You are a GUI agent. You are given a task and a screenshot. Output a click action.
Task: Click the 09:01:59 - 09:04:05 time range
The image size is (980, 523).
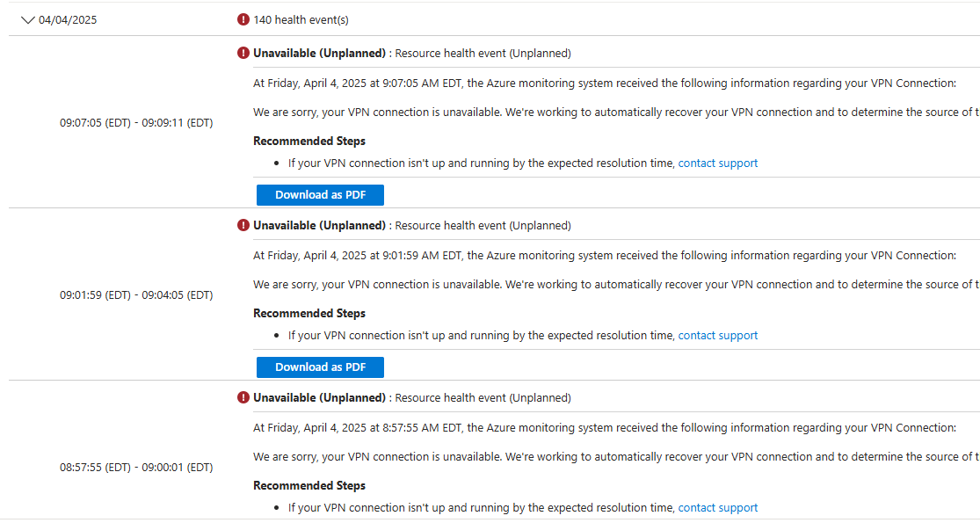point(136,295)
